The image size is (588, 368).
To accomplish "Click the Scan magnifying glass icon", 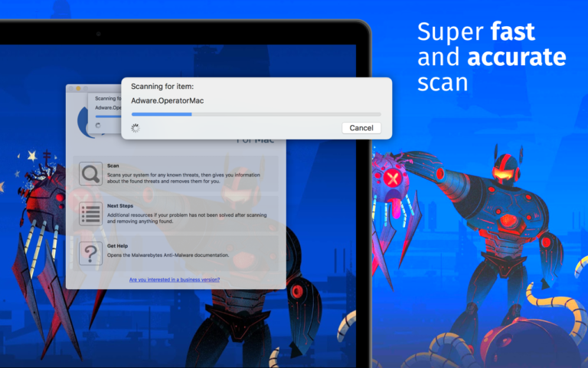I will coord(90,173).
